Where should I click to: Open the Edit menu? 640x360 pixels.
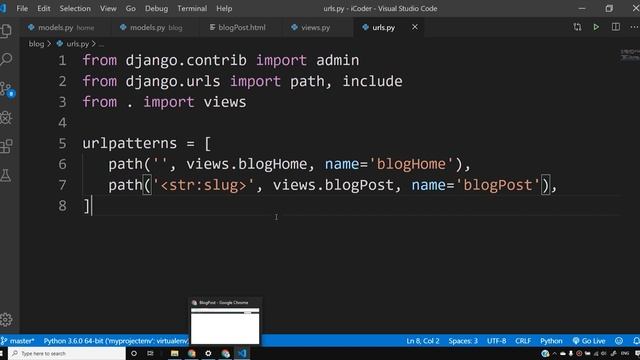coord(44,8)
